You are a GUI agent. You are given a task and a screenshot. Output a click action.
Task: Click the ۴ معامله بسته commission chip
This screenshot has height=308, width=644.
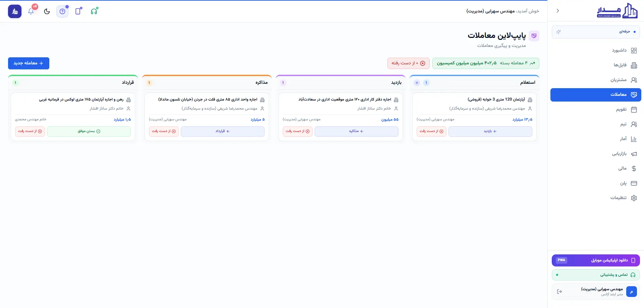coord(486,63)
